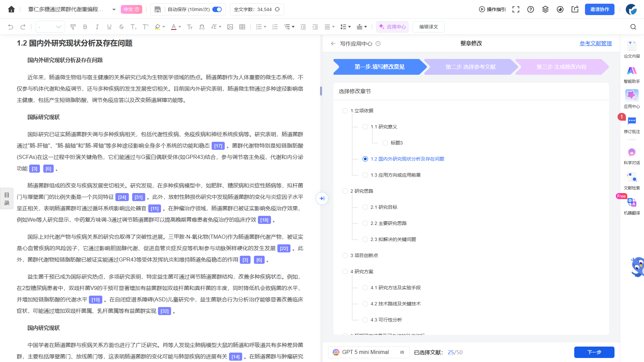
Task: Go to step 第二步.选择参考文献
Action: (x=470, y=67)
